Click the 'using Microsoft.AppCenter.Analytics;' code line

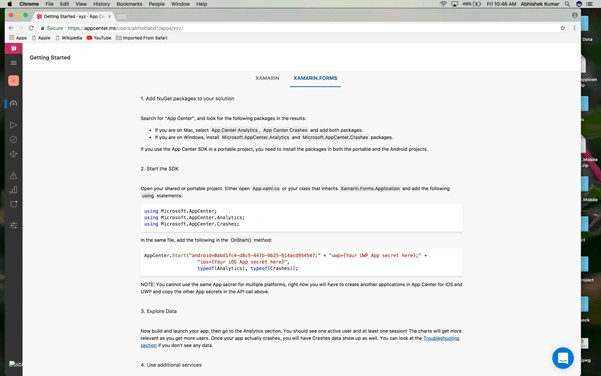point(194,217)
